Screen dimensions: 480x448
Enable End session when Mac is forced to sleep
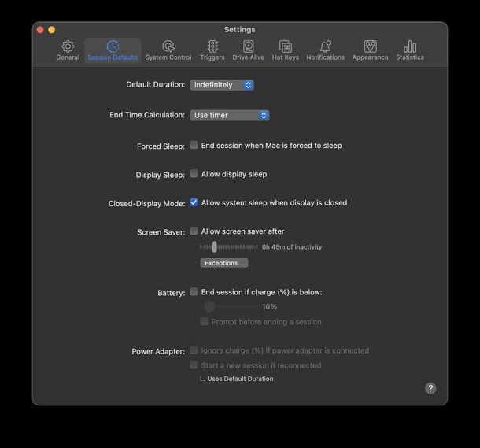click(194, 145)
